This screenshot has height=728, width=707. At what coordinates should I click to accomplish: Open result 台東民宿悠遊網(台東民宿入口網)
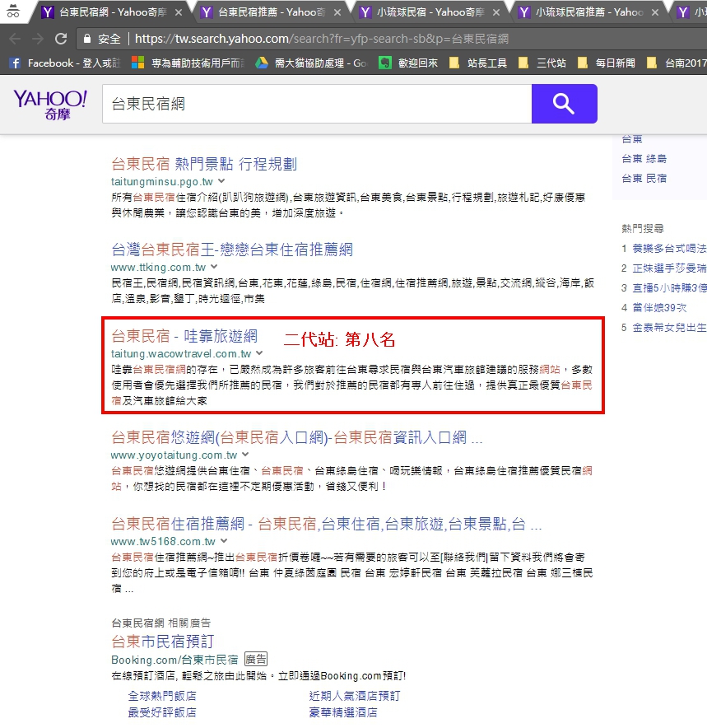[297, 437]
